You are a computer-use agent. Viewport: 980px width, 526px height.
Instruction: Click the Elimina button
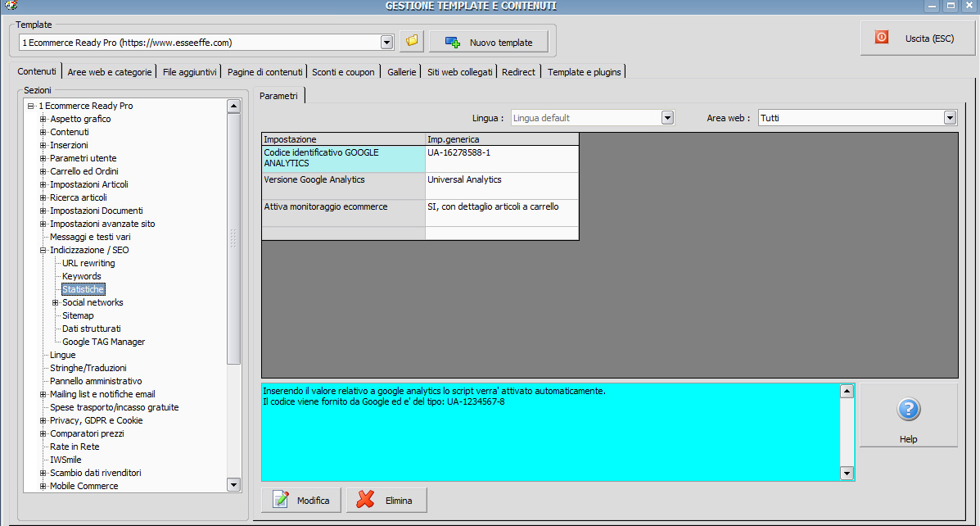click(x=386, y=500)
